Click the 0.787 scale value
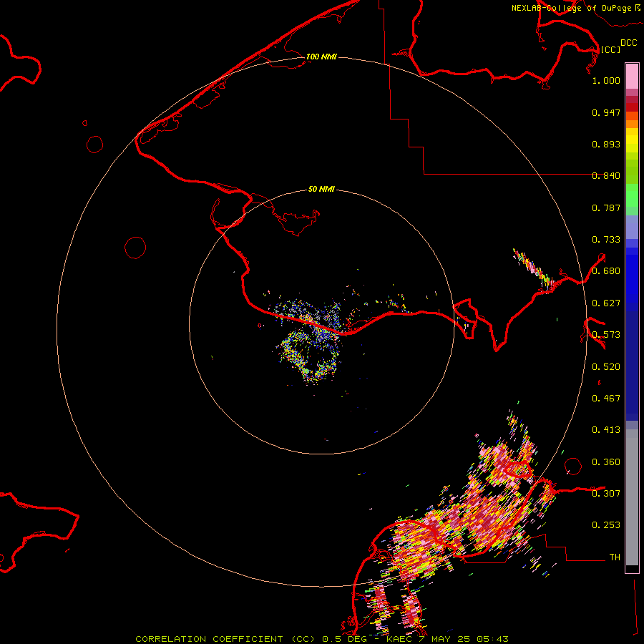Viewport: 644px width, 644px height. coord(606,208)
